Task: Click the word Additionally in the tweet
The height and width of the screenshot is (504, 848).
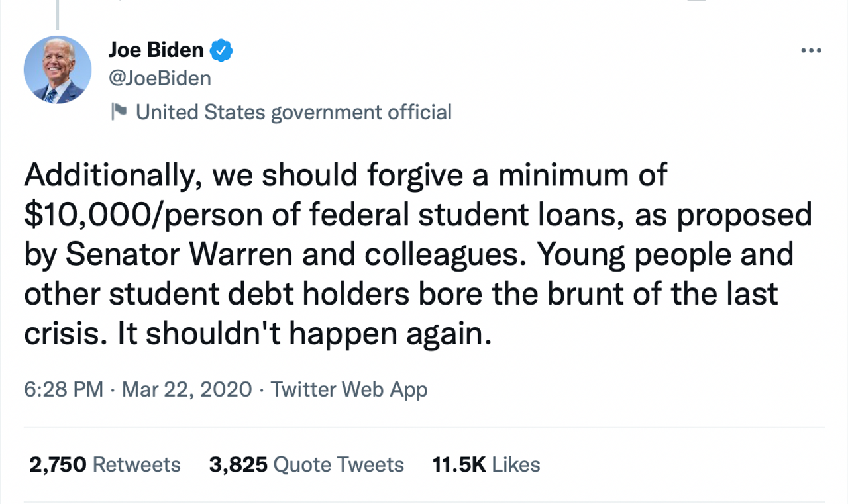Action: [x=116, y=175]
